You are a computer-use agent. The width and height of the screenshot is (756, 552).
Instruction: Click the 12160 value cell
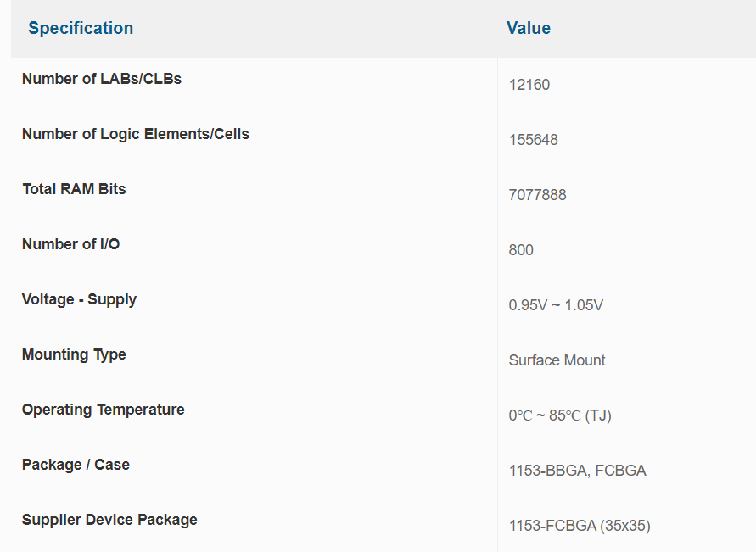529,85
